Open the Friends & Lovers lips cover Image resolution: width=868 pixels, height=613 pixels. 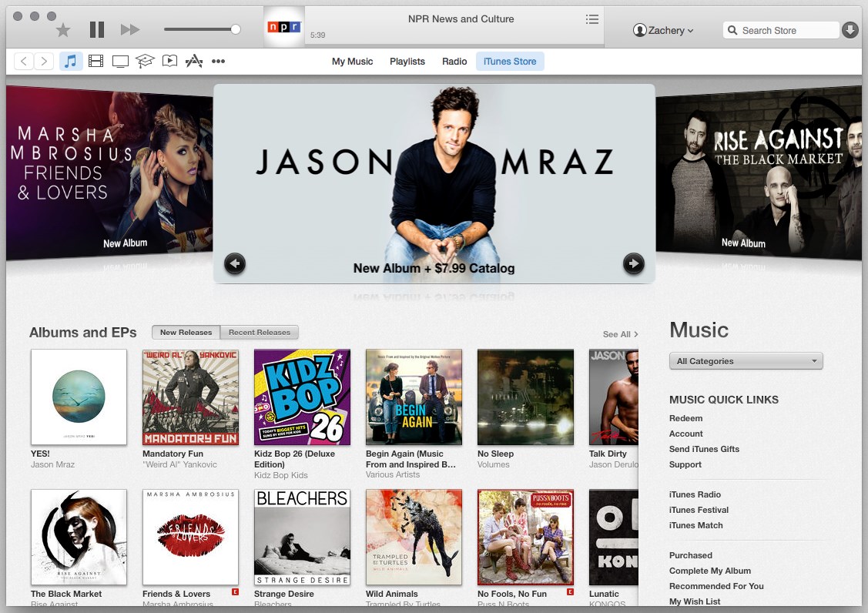(x=190, y=537)
